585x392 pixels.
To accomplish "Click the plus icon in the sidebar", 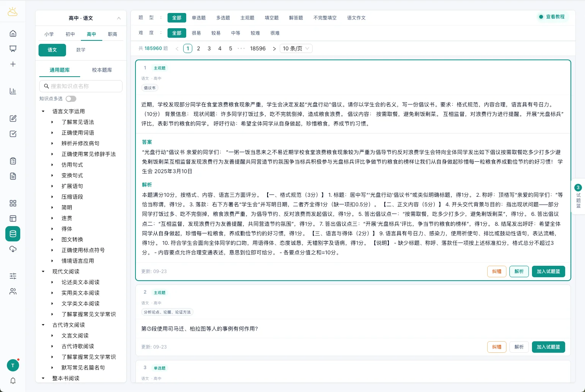I will tap(13, 64).
